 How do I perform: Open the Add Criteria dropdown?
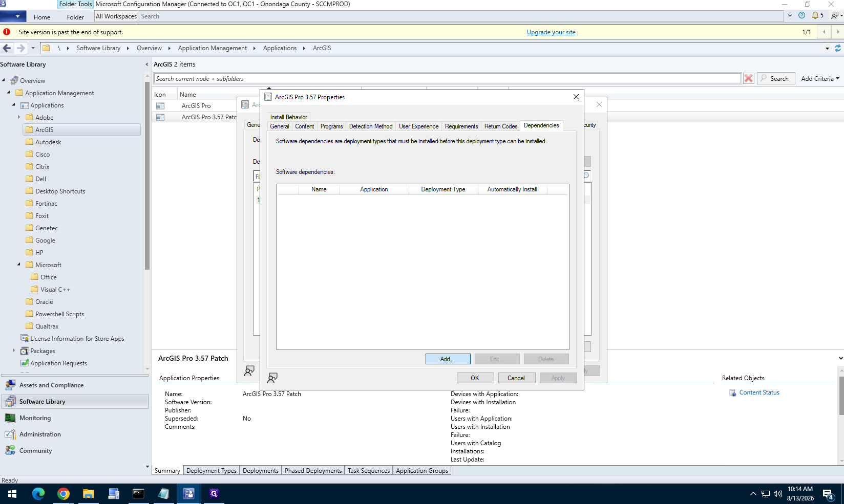tap(820, 78)
